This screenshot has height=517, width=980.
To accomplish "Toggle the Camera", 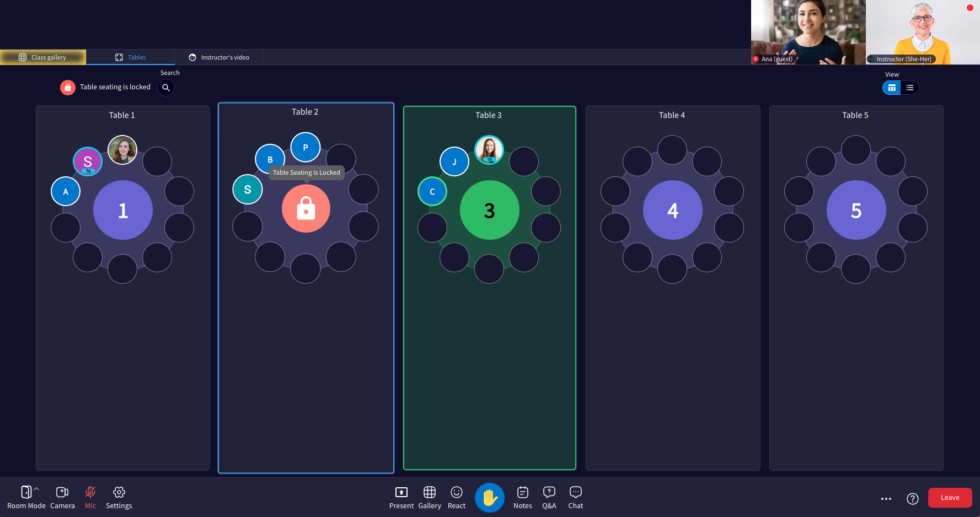I will (x=62, y=492).
